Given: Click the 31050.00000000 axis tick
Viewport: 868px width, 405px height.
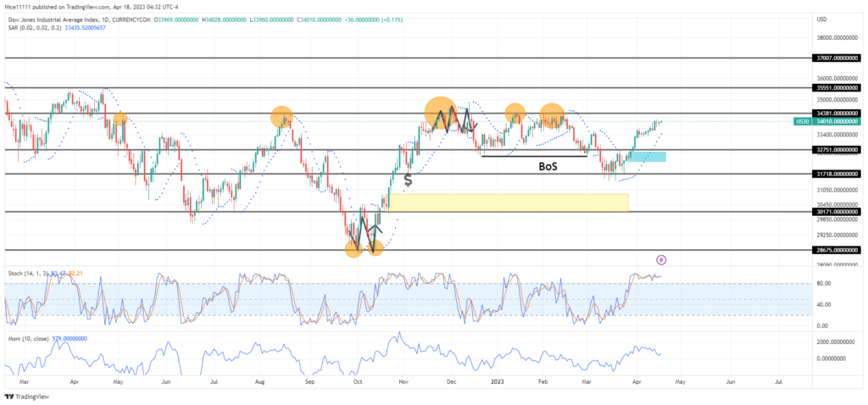Looking at the screenshot, I should pos(838,189).
